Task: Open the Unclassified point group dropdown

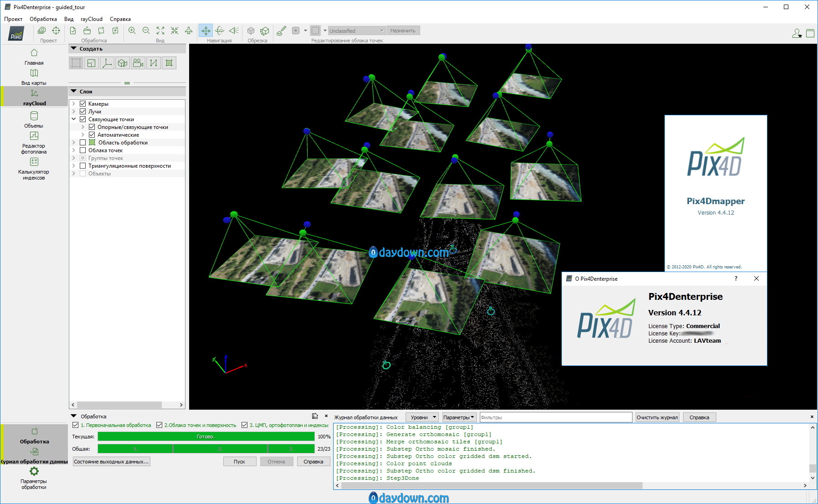Action: tap(357, 31)
